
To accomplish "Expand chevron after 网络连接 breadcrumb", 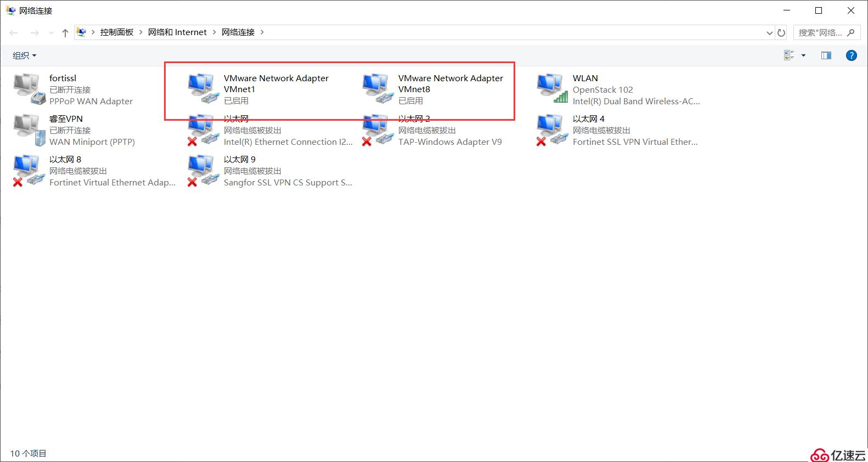I will tap(262, 32).
